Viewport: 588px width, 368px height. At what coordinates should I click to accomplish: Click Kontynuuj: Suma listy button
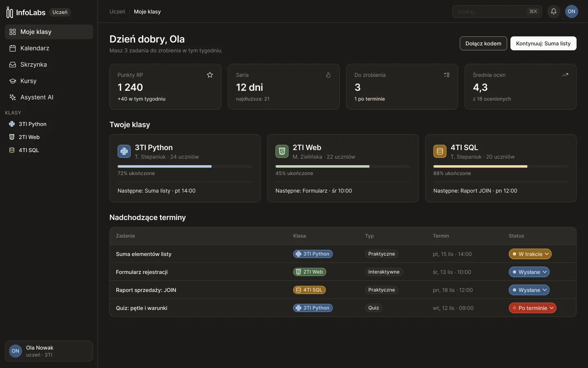[x=543, y=43]
